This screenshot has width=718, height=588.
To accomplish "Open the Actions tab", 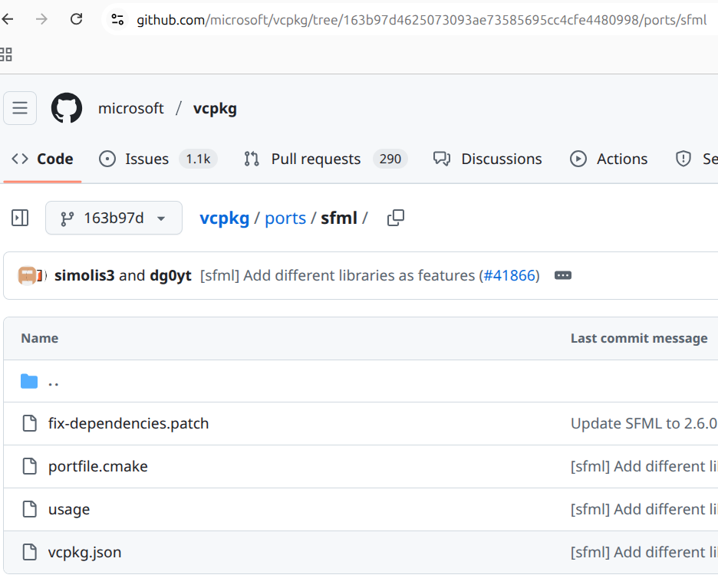I will (608, 159).
